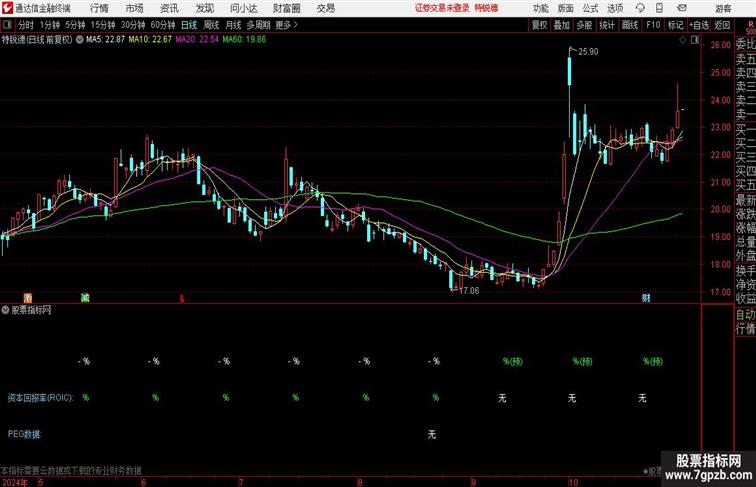This screenshot has width=756, height=487.
Task: Click the 画线 drawing toolbar button
Action: click(630, 25)
